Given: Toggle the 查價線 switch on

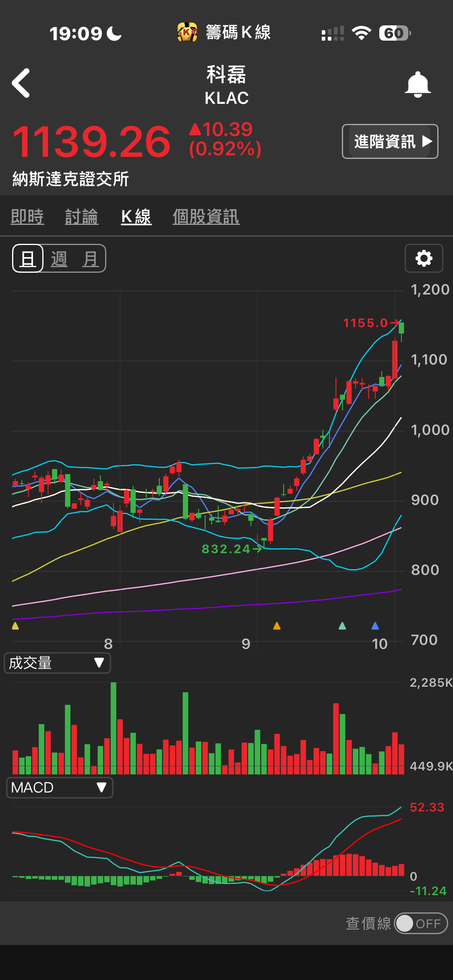Looking at the screenshot, I should pyautogui.click(x=421, y=923).
